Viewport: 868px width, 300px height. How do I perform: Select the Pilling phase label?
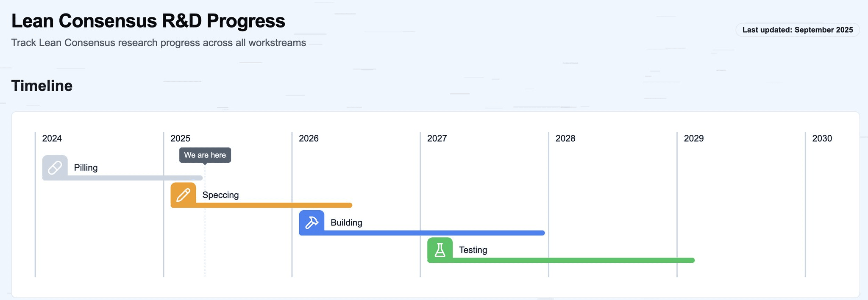tap(86, 168)
